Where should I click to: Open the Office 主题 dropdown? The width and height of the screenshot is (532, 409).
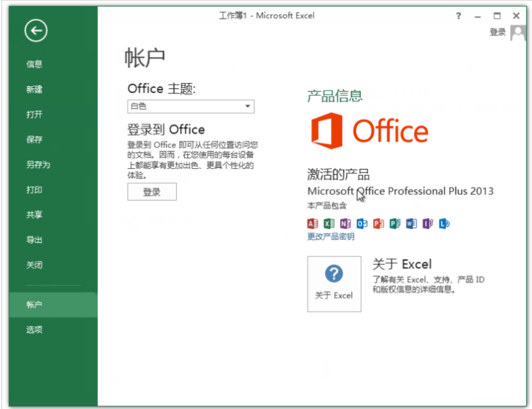pos(191,106)
